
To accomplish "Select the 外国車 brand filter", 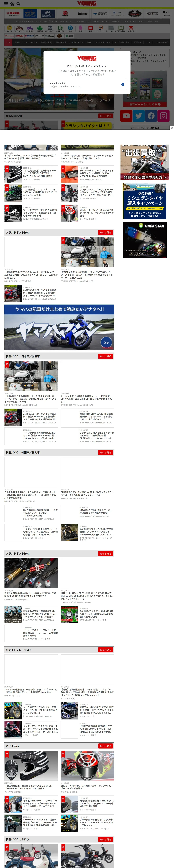I will point(70,36).
